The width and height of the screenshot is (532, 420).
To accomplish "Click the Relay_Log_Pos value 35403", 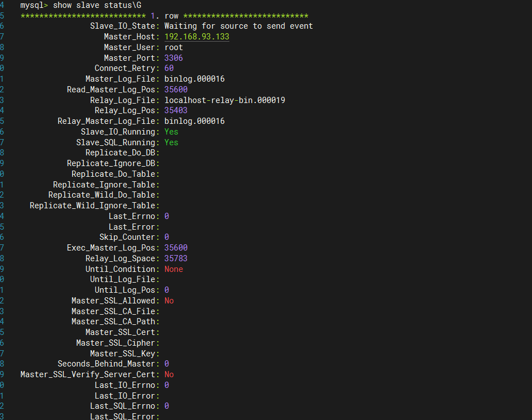I will coord(175,110).
